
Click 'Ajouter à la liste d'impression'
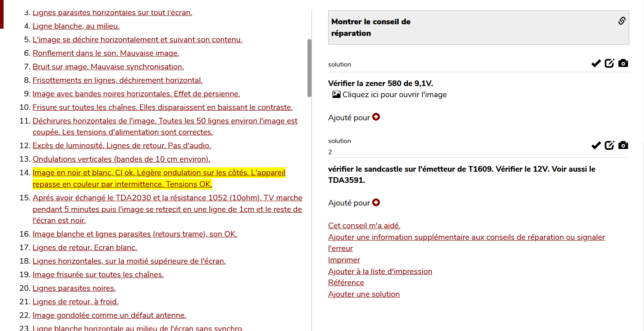(380, 271)
